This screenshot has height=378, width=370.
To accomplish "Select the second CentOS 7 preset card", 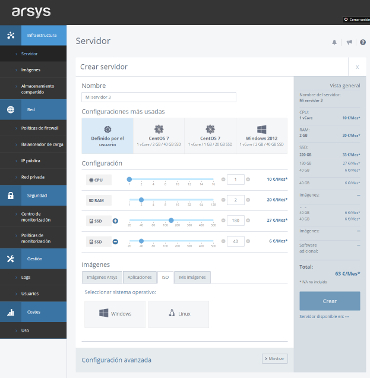I will [210, 136].
